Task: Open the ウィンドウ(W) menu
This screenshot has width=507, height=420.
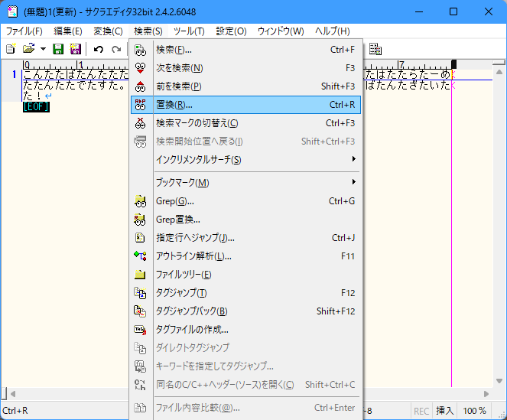Action: pyautogui.click(x=281, y=31)
